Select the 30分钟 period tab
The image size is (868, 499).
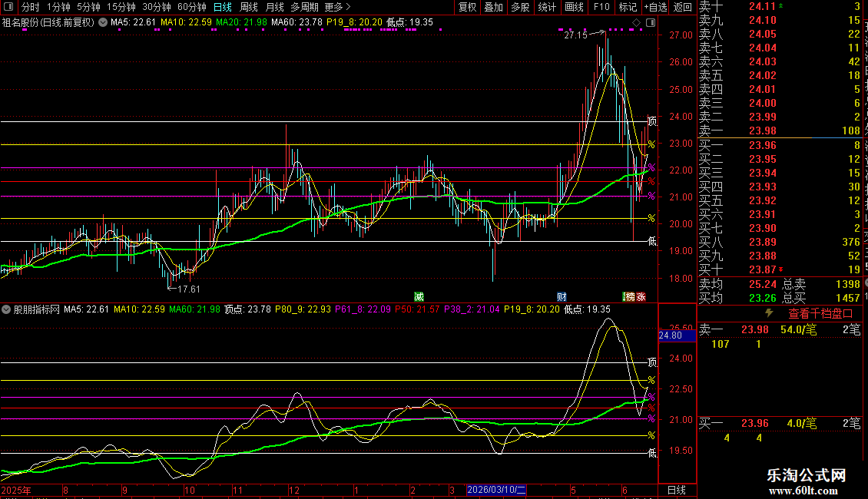156,7
